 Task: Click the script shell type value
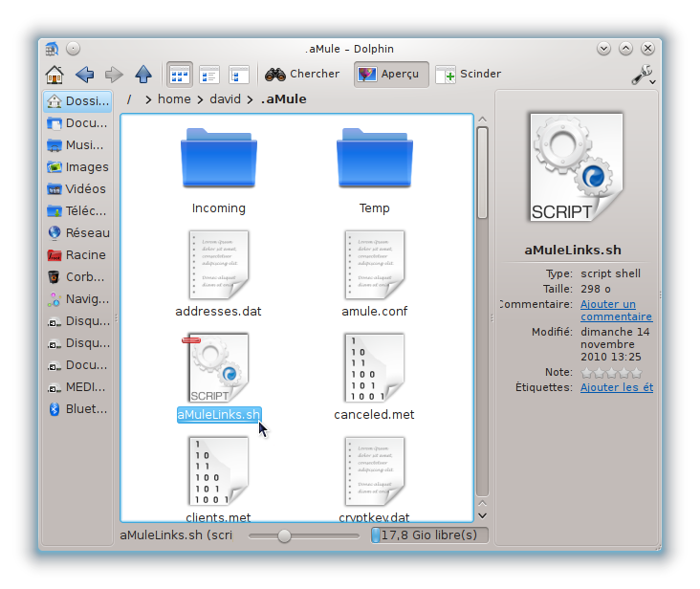tap(610, 273)
